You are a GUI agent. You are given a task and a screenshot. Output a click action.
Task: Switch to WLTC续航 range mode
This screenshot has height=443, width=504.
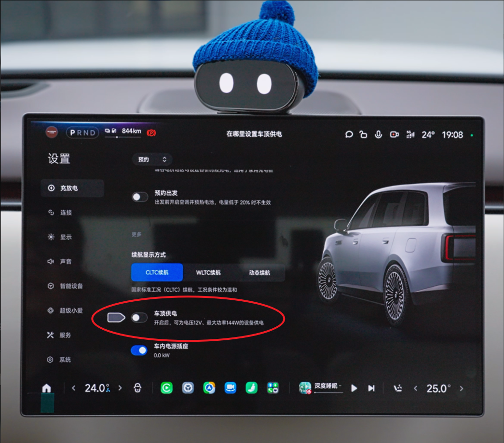pyautogui.click(x=208, y=272)
